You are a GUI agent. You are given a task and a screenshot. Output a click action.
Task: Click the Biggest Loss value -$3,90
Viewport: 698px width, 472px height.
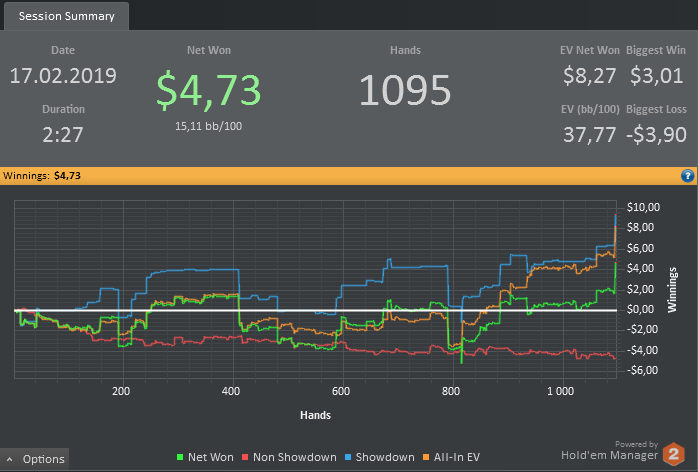click(x=656, y=135)
